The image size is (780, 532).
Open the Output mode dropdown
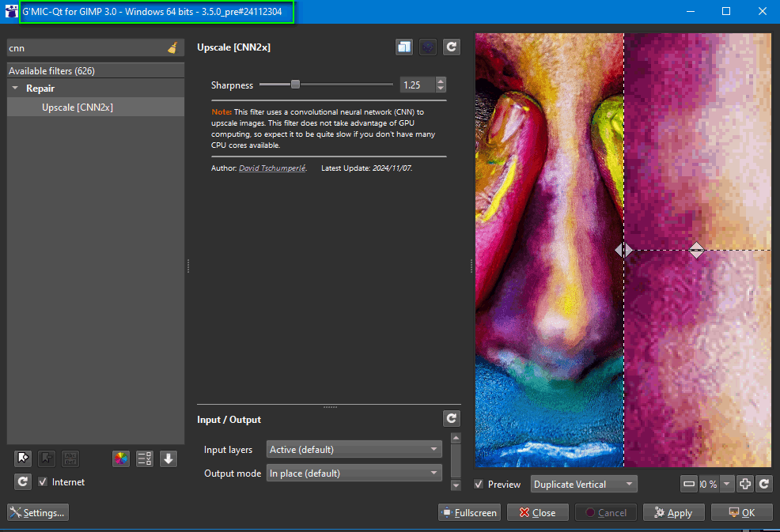pyautogui.click(x=354, y=474)
